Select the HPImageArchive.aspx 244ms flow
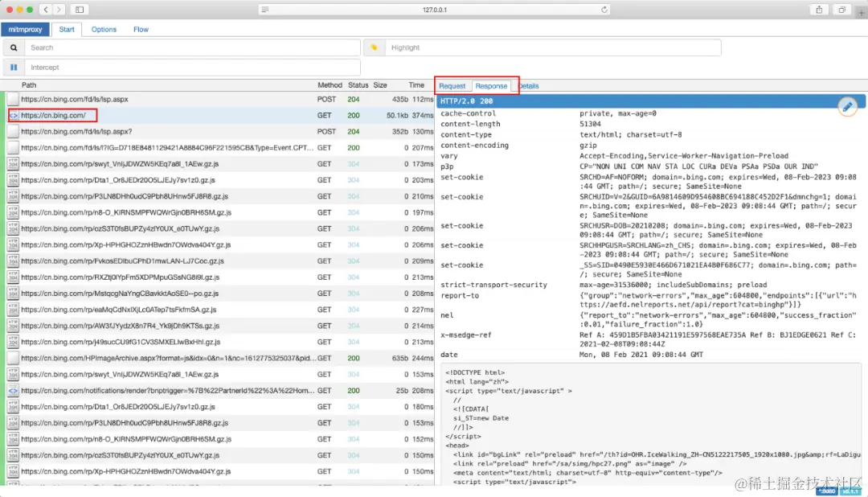This screenshot has width=868, height=497. (220, 358)
